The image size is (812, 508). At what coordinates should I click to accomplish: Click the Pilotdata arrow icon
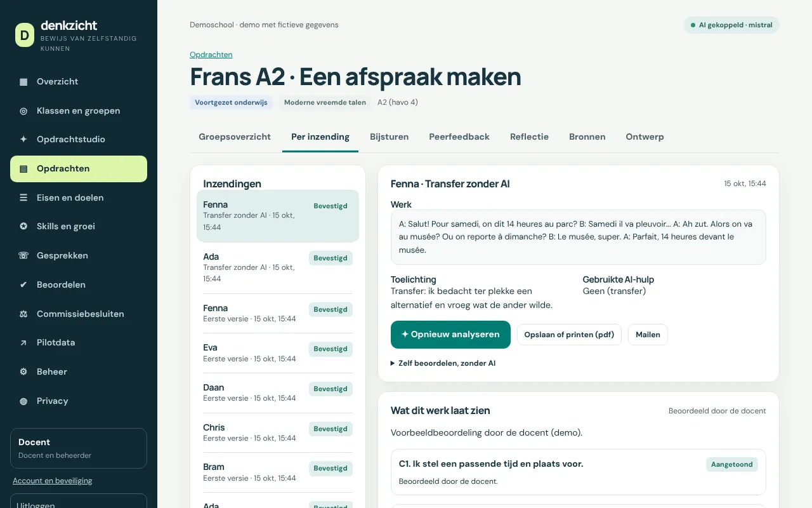tap(23, 343)
